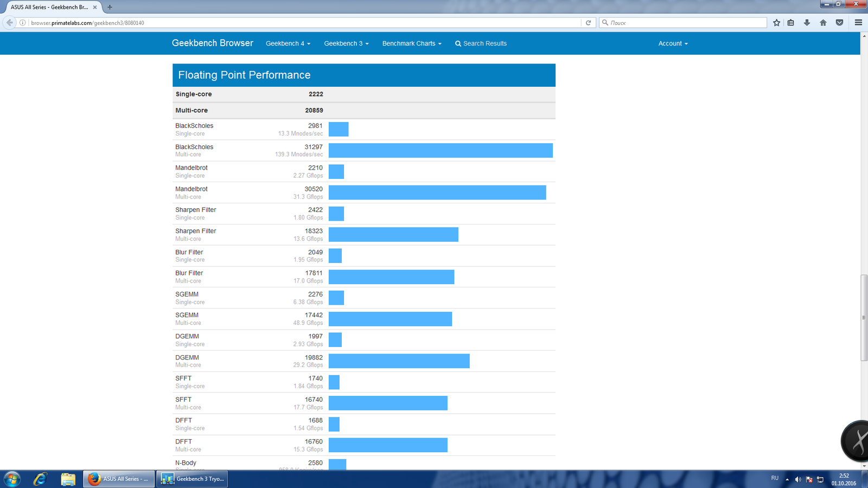Show bookmarks list icon
The image size is (868, 488).
791,23
